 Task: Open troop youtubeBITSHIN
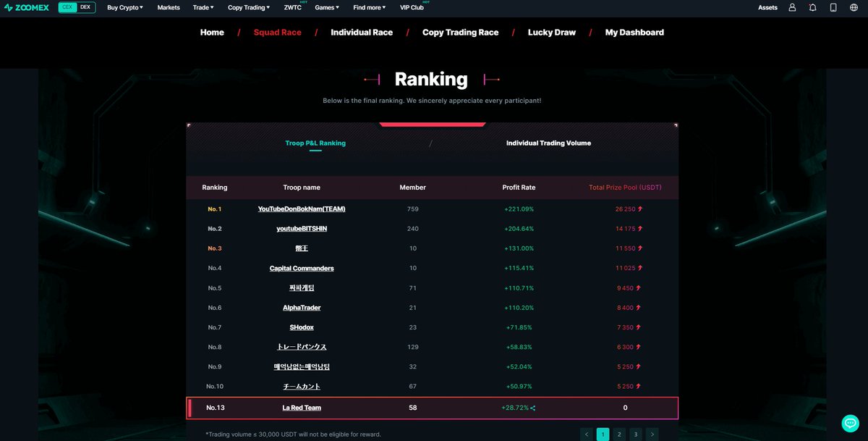click(x=302, y=229)
